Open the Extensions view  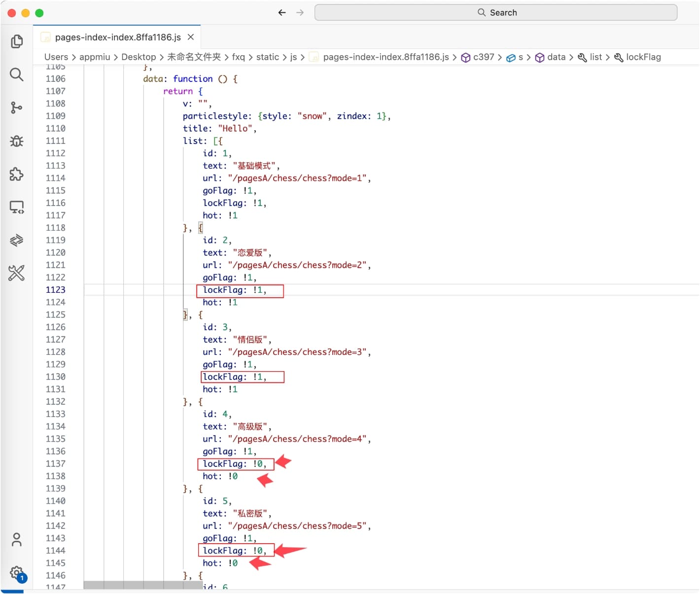(x=17, y=174)
